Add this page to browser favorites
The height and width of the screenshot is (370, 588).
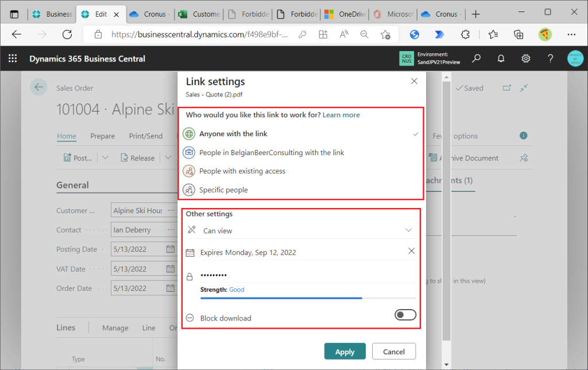385,34
